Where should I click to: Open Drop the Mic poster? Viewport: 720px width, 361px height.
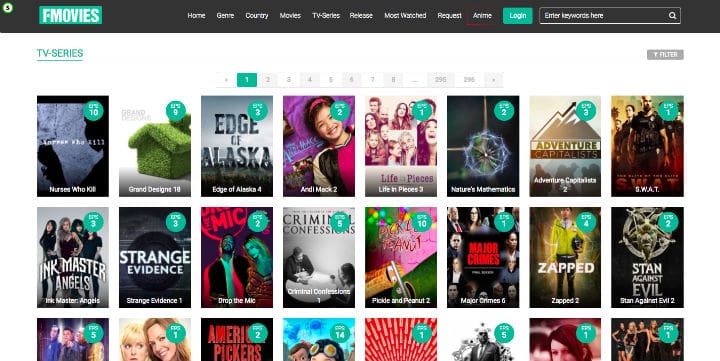(237, 257)
